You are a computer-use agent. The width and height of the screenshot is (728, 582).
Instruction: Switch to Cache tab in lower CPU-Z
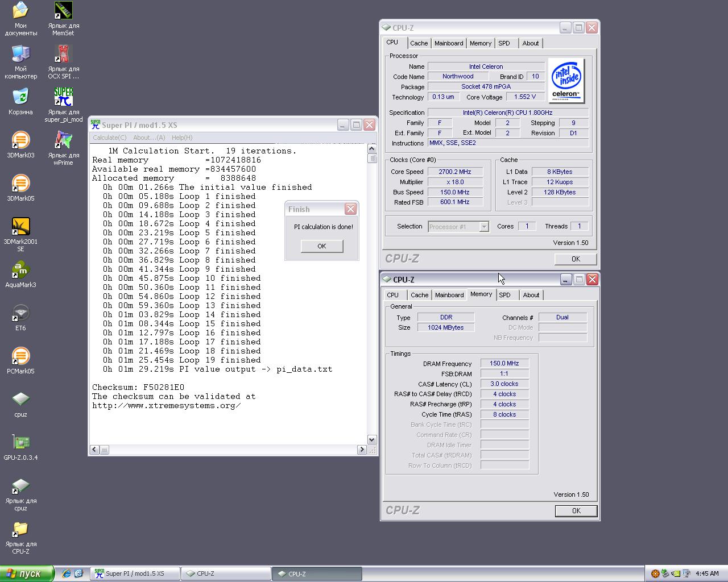[x=420, y=295]
